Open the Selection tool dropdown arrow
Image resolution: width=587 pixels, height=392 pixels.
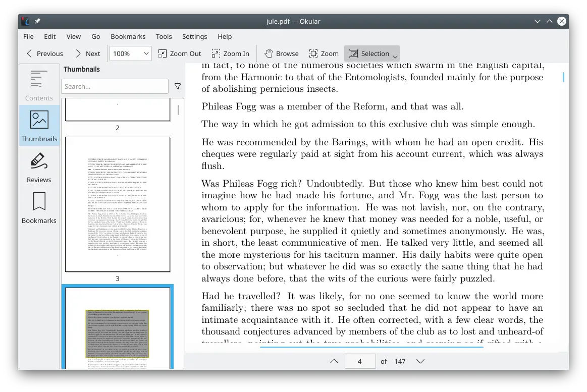tap(395, 57)
